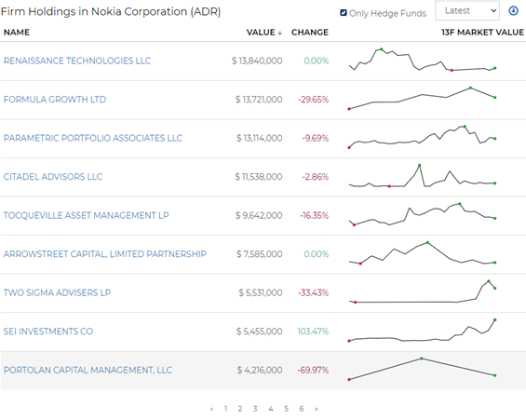Toggle the Only Hedge Funds checkbox
526x420 pixels.
click(344, 13)
